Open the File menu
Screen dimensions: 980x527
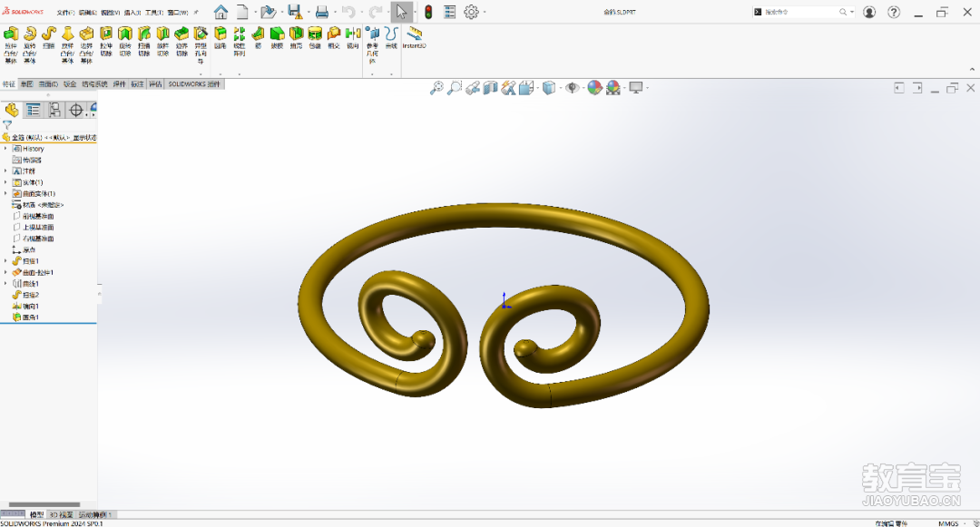pyautogui.click(x=65, y=12)
